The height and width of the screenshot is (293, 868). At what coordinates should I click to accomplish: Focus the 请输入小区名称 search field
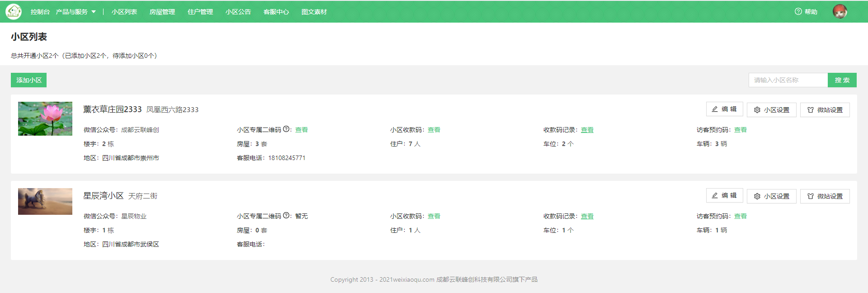(x=788, y=80)
